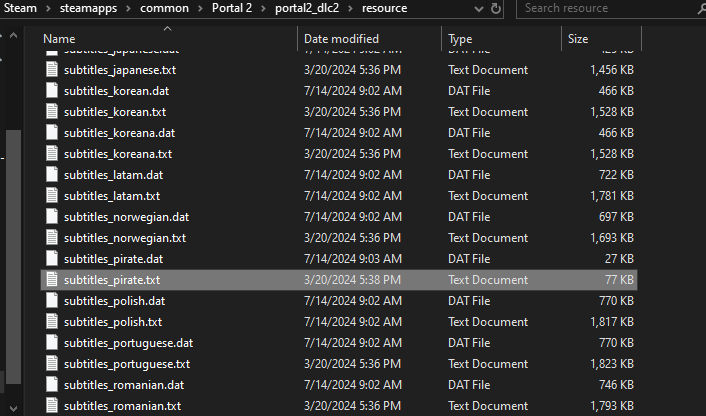Select subtitles_japanese.txt file name
706x416 pixels.
(120, 70)
